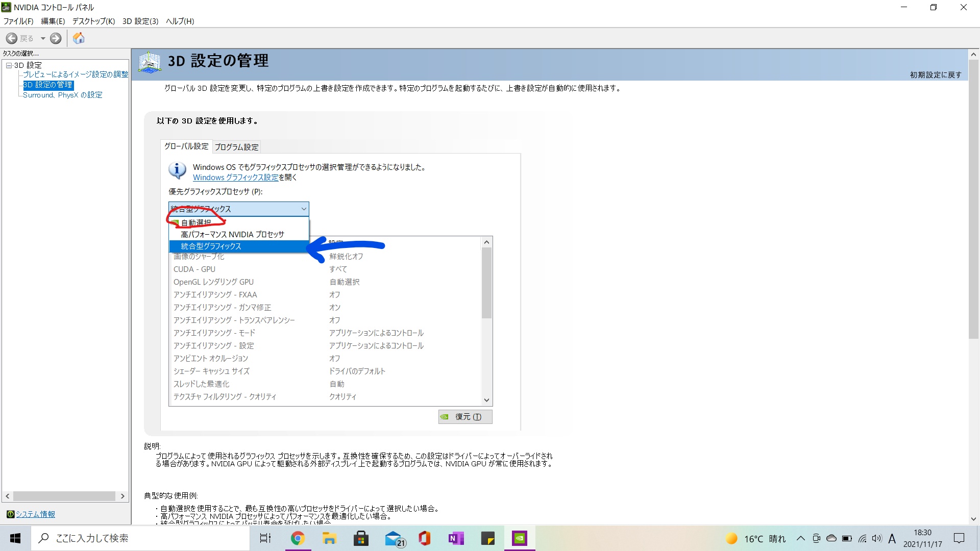This screenshot has width=980, height=551.
Task: Select the アンチエイリアシング - 設定 row
Action: [325, 346]
